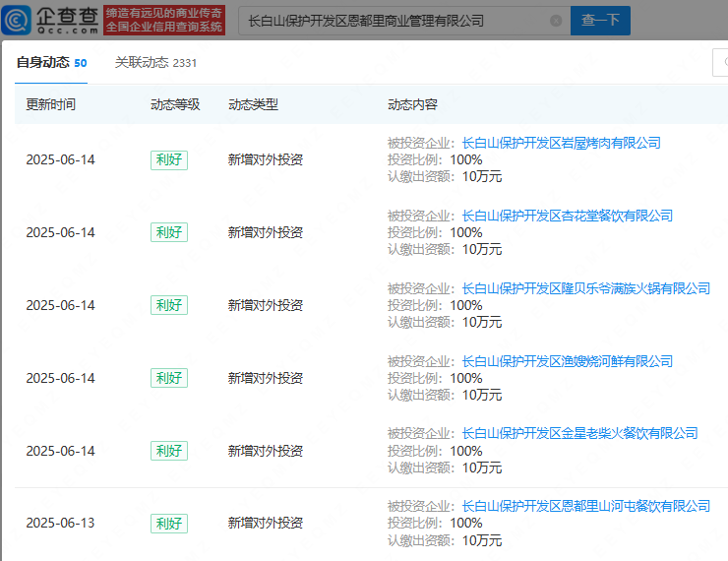This screenshot has height=561, width=728.
Task: Open link 长白山保护开发区岩屋烤肉有限公司
Action: 562,143
